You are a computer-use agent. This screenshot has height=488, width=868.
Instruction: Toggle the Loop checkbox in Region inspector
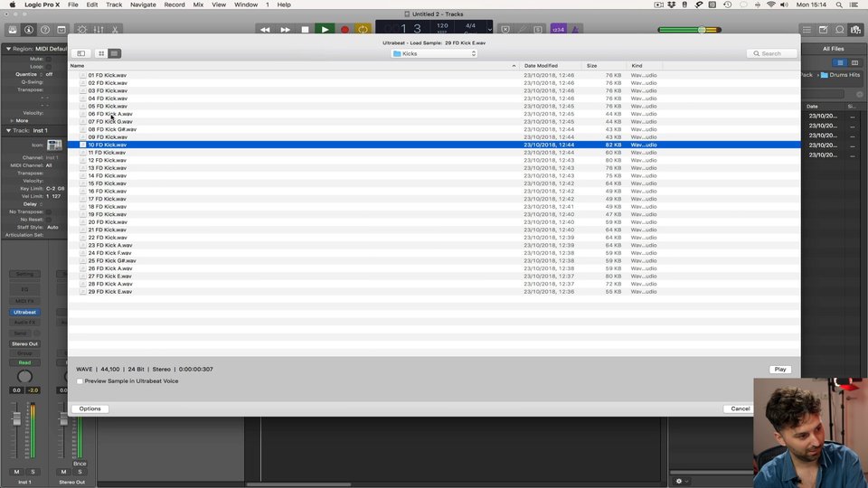tap(49, 66)
